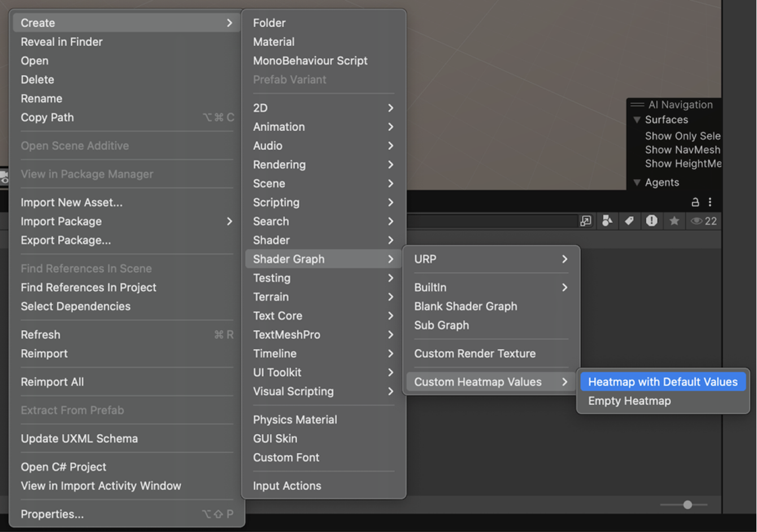Image resolution: width=757 pixels, height=532 pixels.
Task: Open the URP submenu in Shader Graph
Action: (x=491, y=259)
